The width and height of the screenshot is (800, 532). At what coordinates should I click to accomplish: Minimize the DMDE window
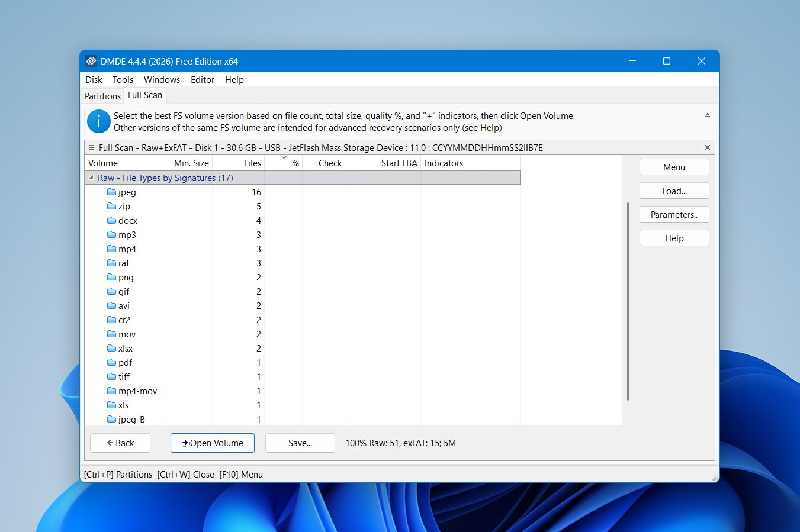point(632,61)
